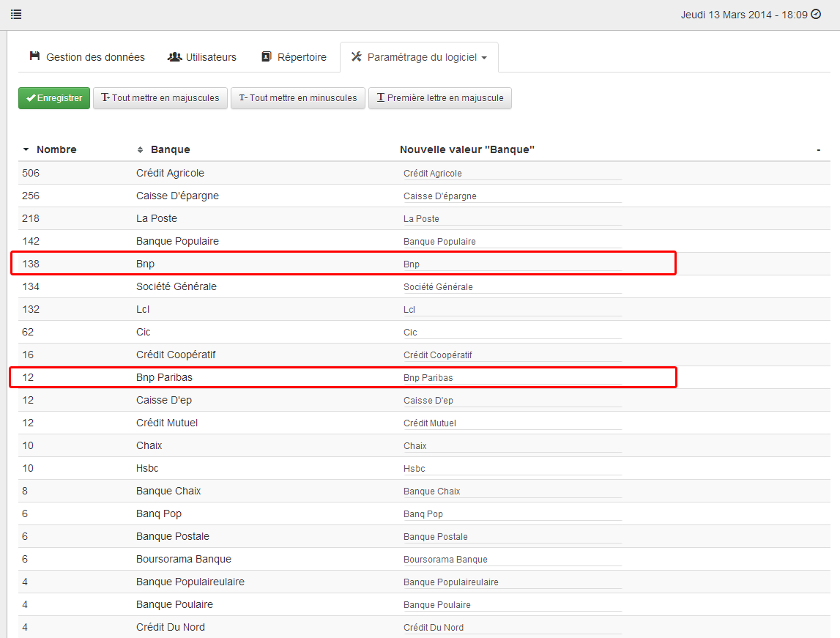Sort by Nombre using the caret arrow
Viewport: 840px width, 638px height.
(x=26, y=149)
